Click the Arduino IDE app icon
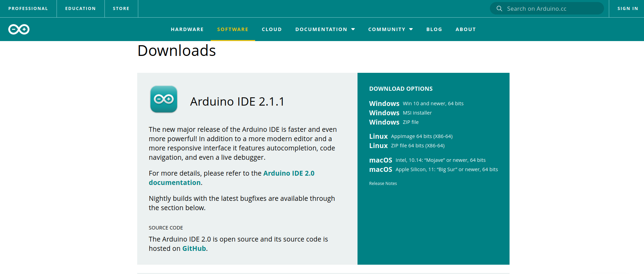644x274 pixels. tap(164, 99)
